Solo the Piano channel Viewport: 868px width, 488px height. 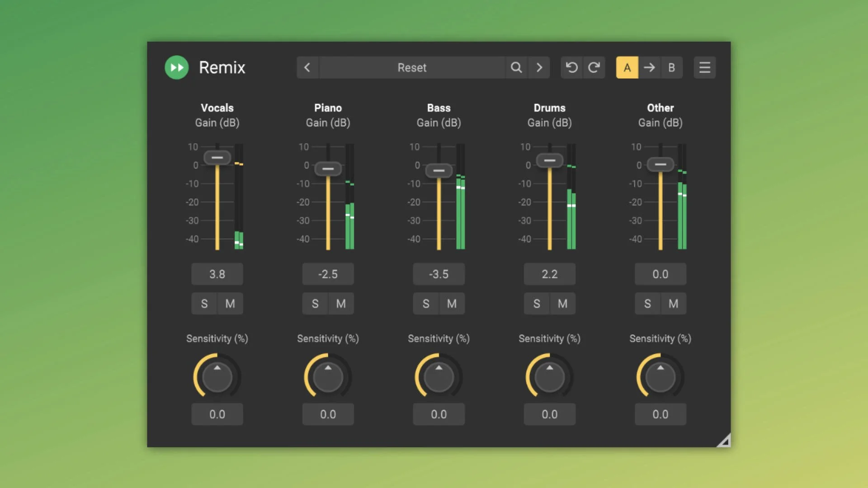coord(315,304)
